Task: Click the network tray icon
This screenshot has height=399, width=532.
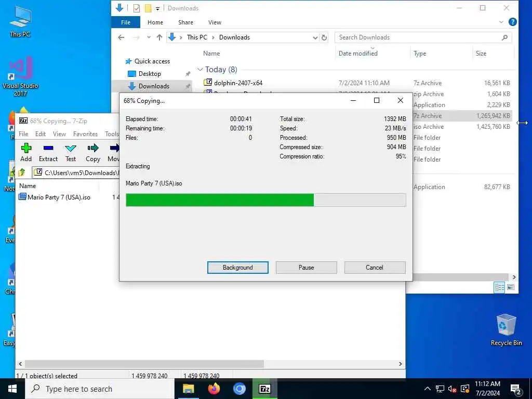Action: pos(440,389)
